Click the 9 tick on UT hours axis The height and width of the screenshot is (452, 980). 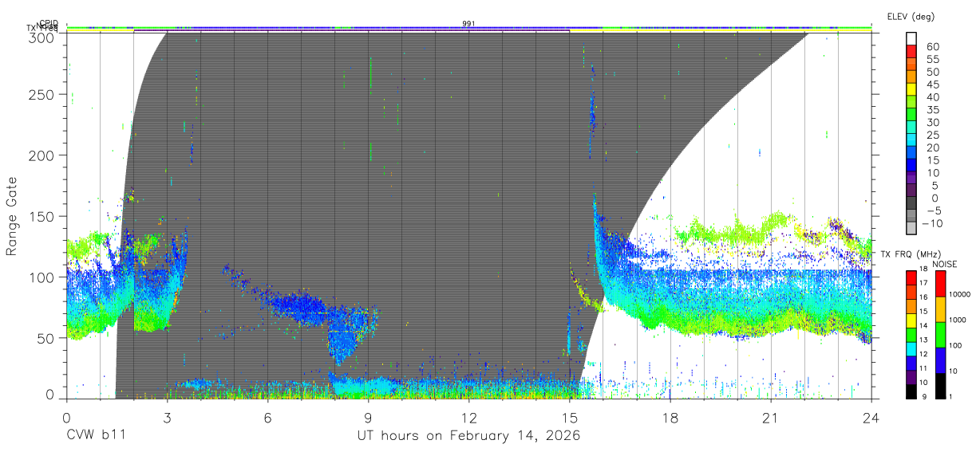coord(368,417)
